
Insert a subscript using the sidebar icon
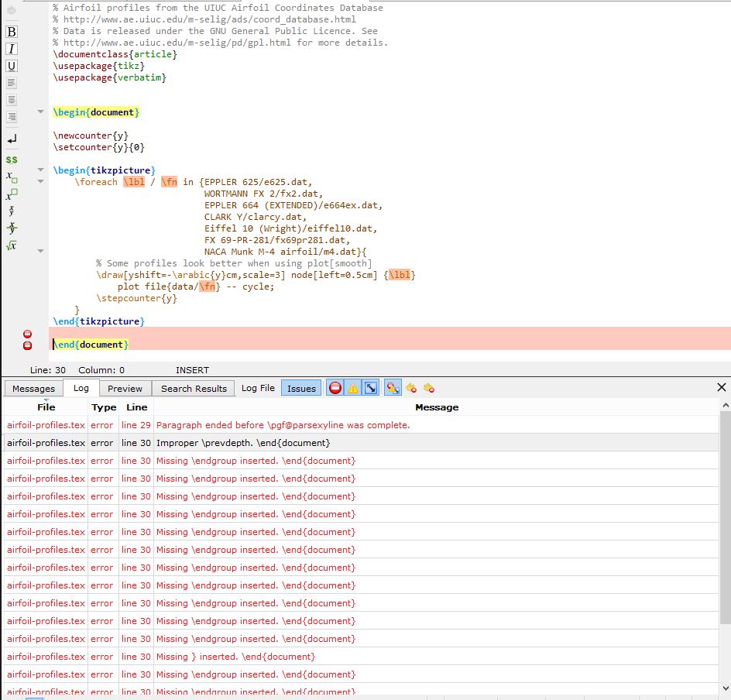12,177
